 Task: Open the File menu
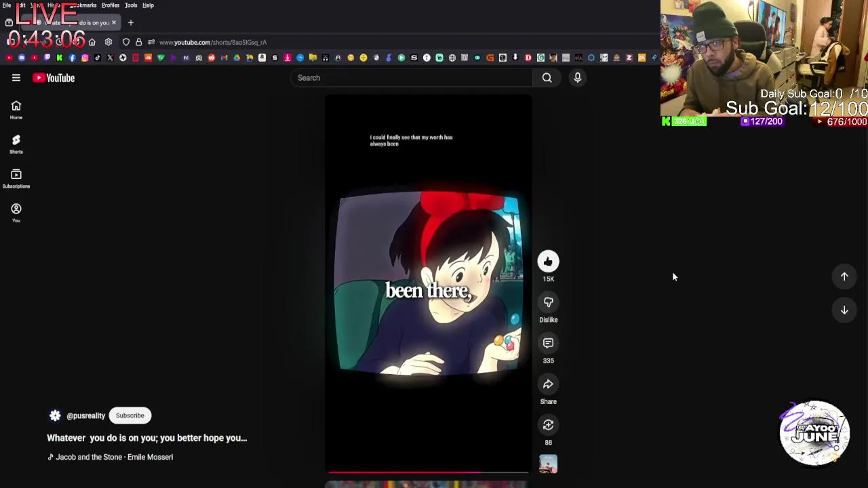(x=7, y=5)
